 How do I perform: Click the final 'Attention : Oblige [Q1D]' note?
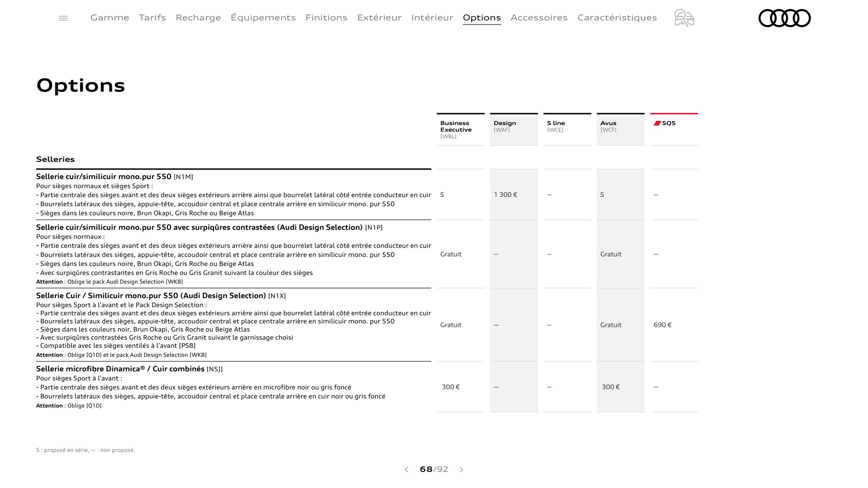coord(69,406)
